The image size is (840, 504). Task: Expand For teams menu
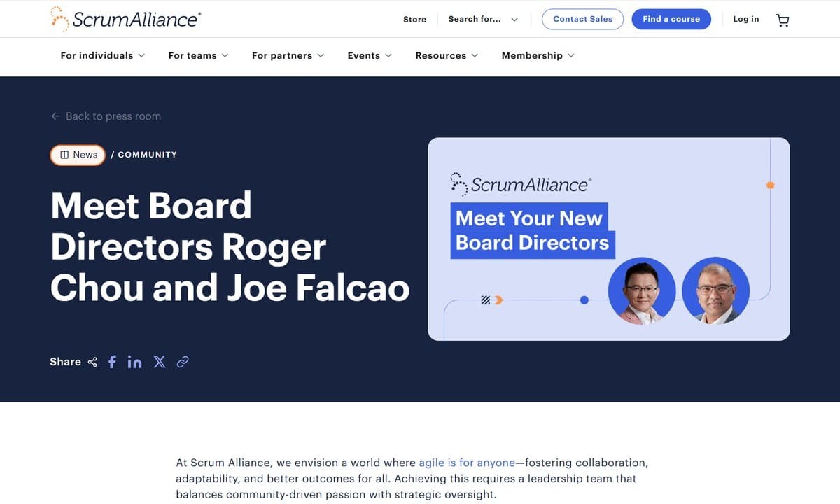(x=198, y=55)
